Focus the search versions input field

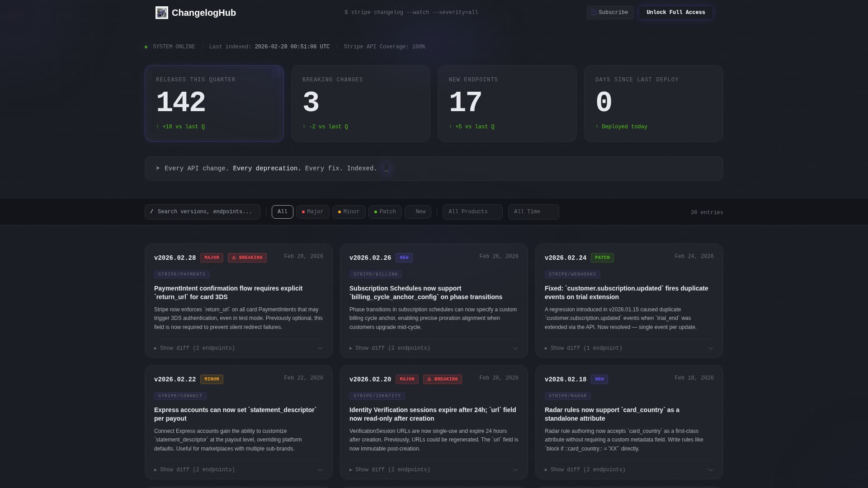tap(203, 212)
